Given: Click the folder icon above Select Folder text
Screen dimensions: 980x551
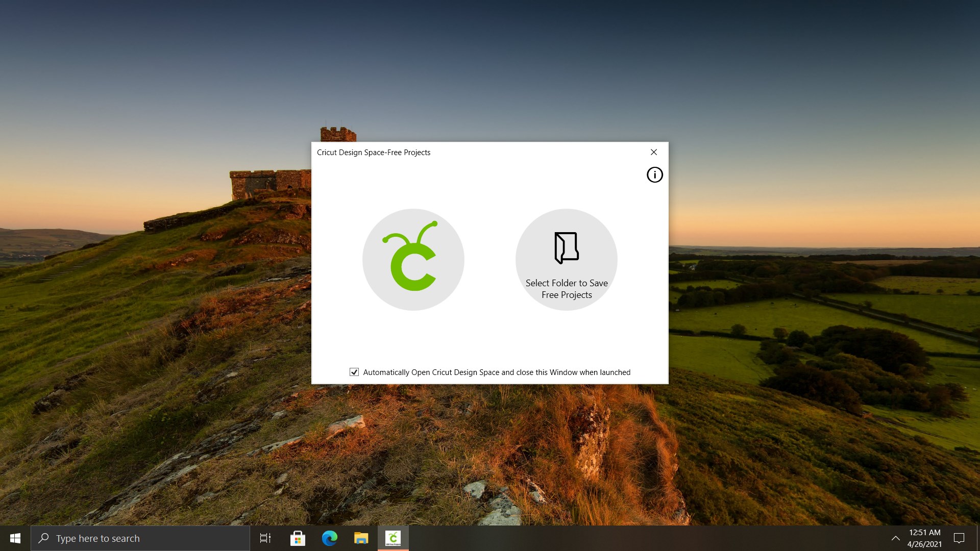Looking at the screenshot, I should tap(566, 247).
